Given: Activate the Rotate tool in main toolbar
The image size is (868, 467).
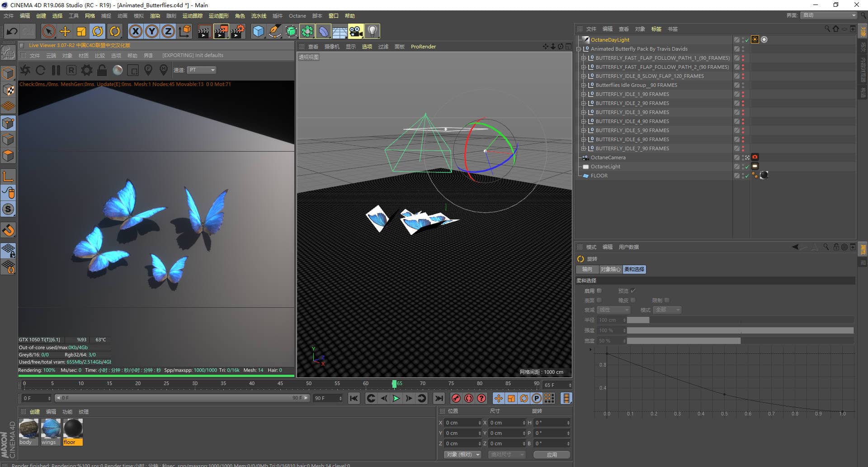Looking at the screenshot, I should 98,31.
